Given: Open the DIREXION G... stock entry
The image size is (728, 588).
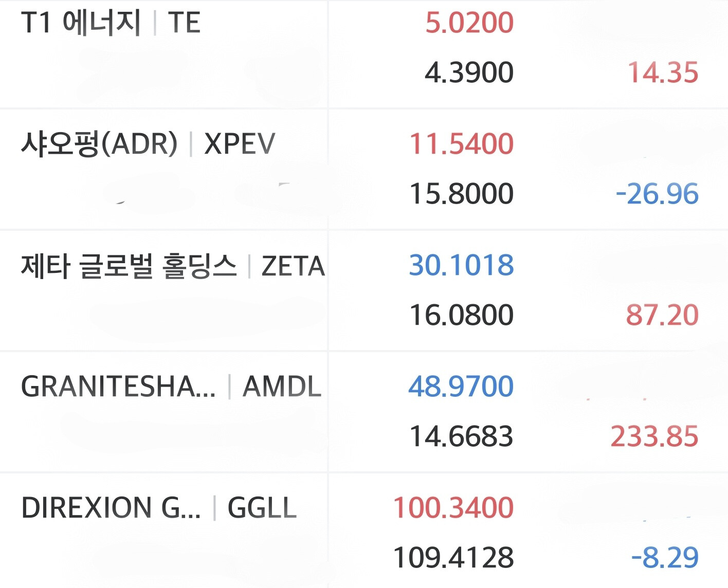Looking at the screenshot, I should (x=111, y=508).
